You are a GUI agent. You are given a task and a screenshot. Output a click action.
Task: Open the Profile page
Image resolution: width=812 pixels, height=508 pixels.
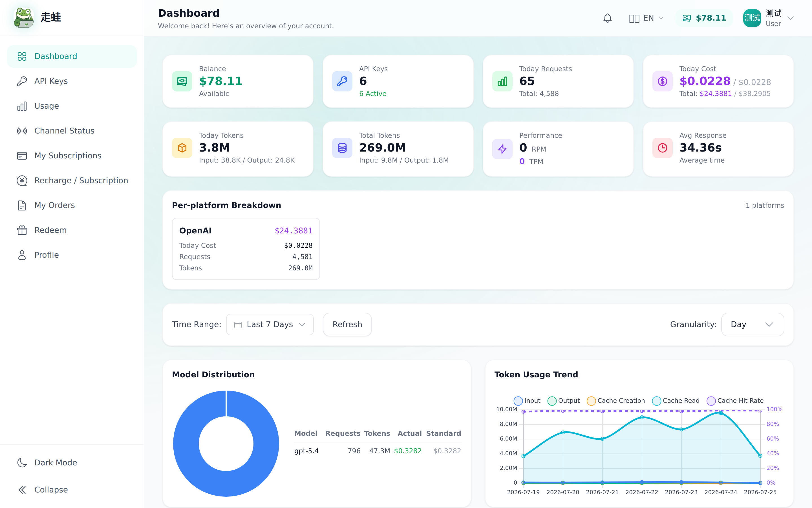tap(72, 255)
